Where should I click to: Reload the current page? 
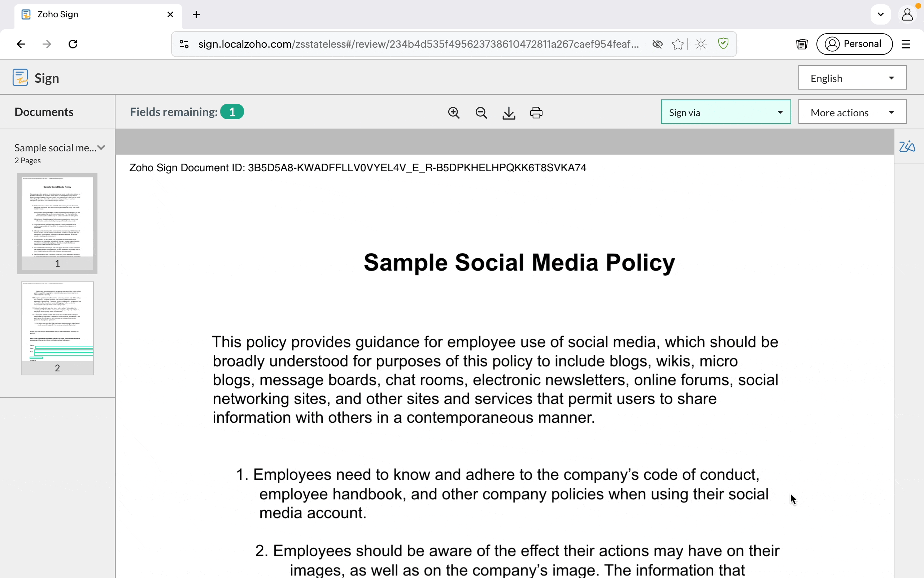[73, 44]
